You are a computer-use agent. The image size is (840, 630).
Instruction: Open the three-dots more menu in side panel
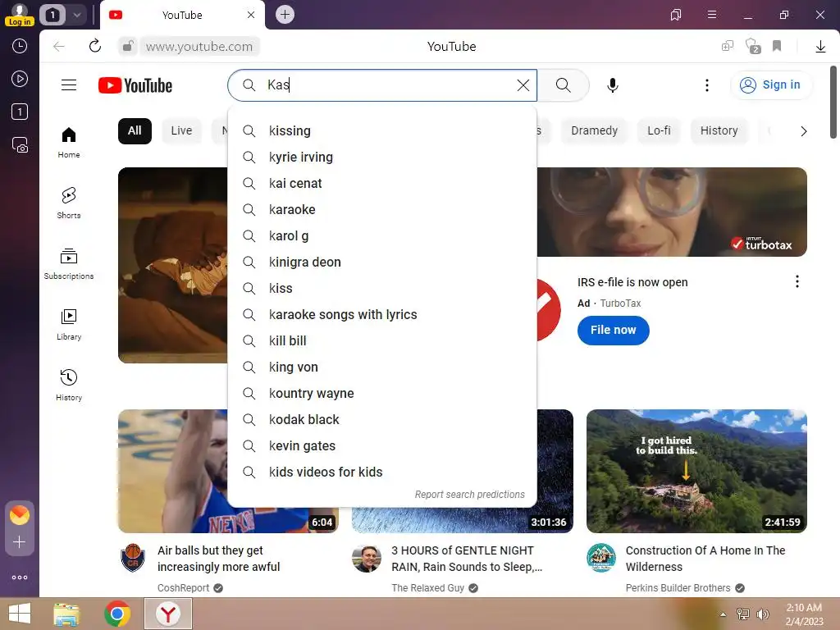coord(20,577)
